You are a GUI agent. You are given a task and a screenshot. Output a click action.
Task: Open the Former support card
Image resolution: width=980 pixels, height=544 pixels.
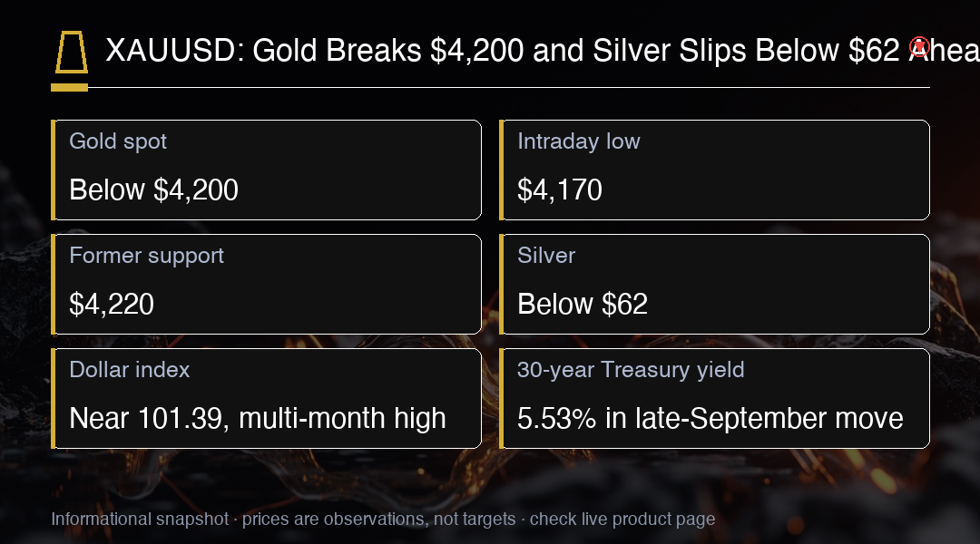(266, 284)
